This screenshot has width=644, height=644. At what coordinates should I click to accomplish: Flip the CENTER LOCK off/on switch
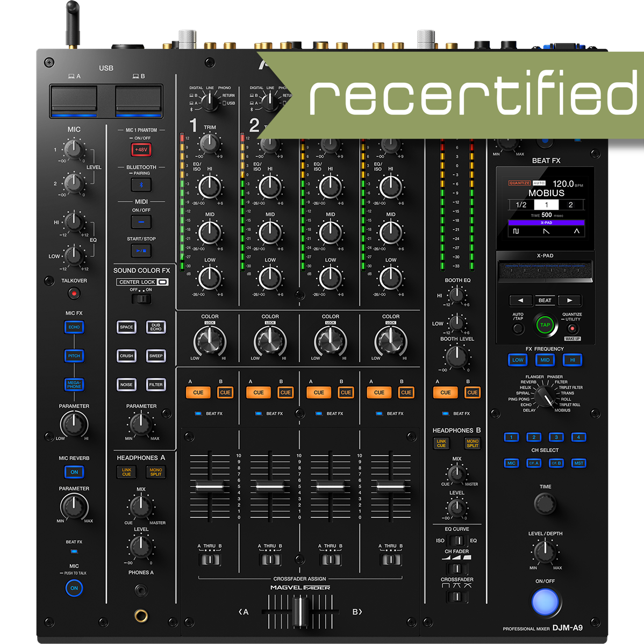click(141, 298)
